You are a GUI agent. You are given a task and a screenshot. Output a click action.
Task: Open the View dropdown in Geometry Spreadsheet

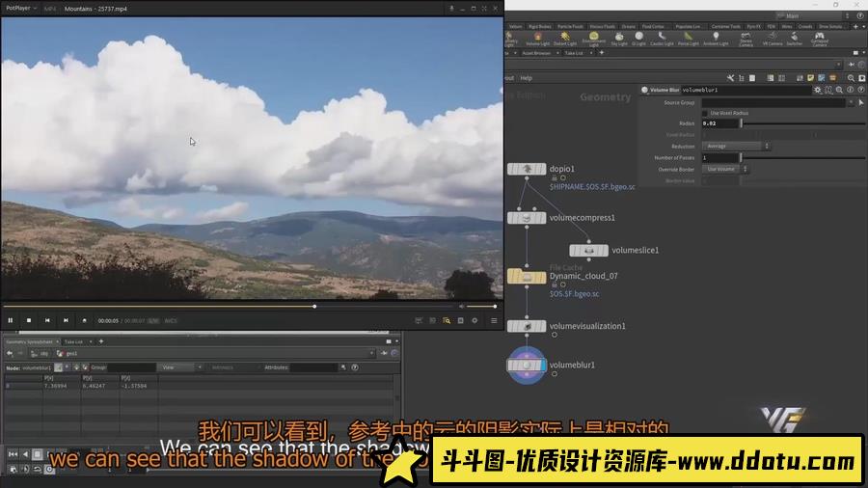[x=180, y=367]
